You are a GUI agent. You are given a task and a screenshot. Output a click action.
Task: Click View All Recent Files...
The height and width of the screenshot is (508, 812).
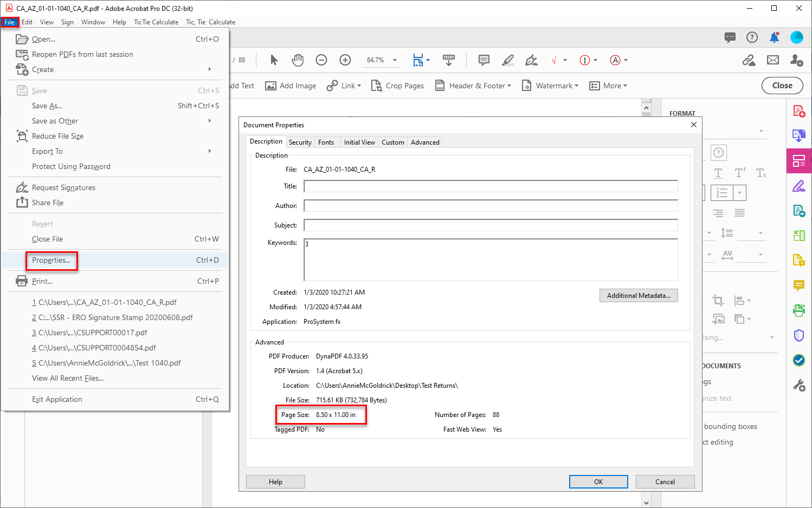coord(68,378)
